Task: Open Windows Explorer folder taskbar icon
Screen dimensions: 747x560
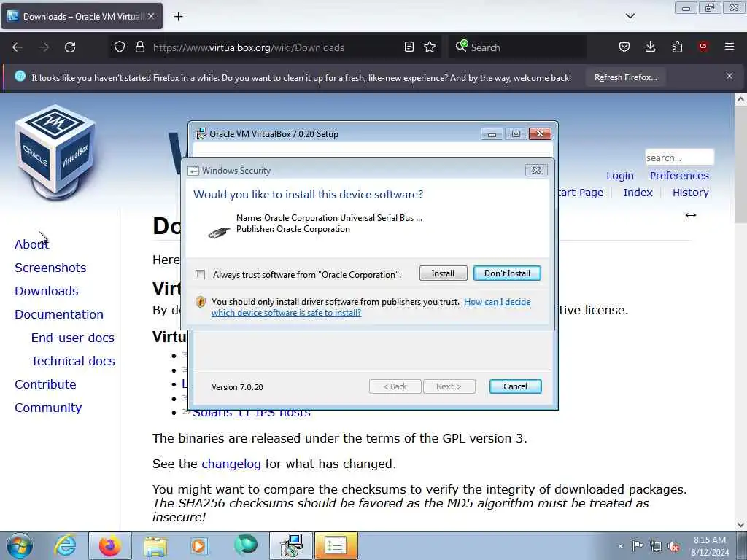Action: point(155,545)
